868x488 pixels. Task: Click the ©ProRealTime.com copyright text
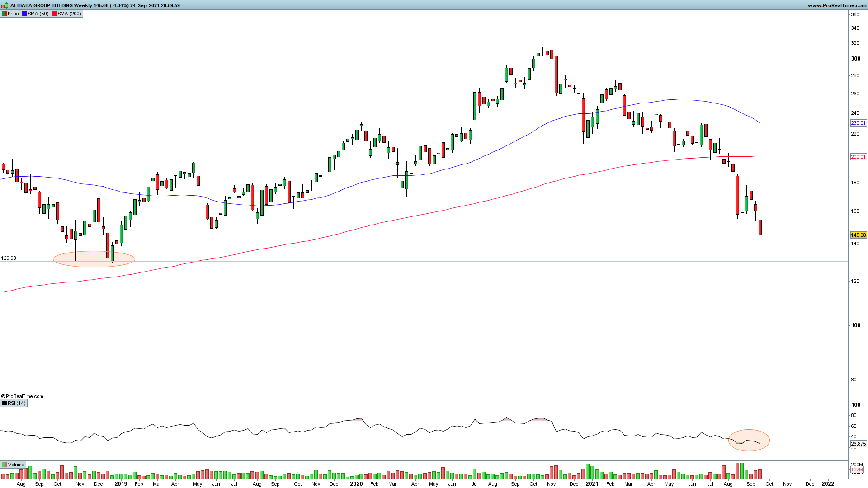[23, 396]
